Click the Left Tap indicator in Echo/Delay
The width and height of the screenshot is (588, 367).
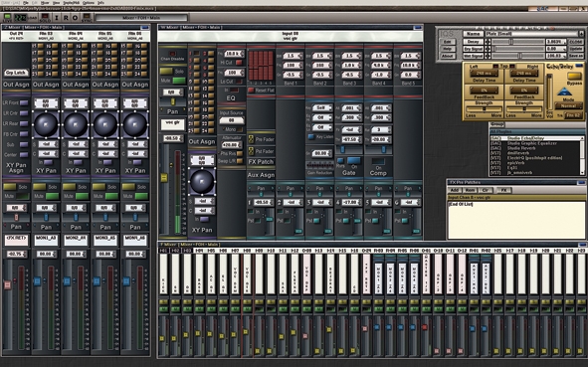click(495, 66)
